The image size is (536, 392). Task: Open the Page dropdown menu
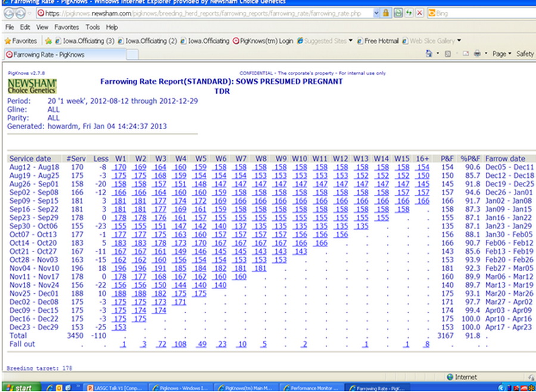pos(500,54)
